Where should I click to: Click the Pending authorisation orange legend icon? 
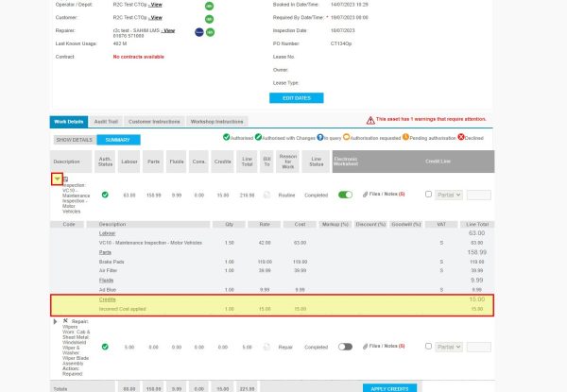405,137
